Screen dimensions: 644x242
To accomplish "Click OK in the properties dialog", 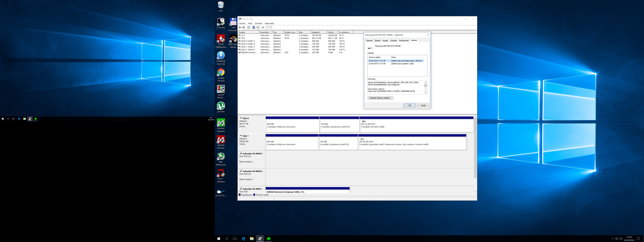I will pos(410,105).
